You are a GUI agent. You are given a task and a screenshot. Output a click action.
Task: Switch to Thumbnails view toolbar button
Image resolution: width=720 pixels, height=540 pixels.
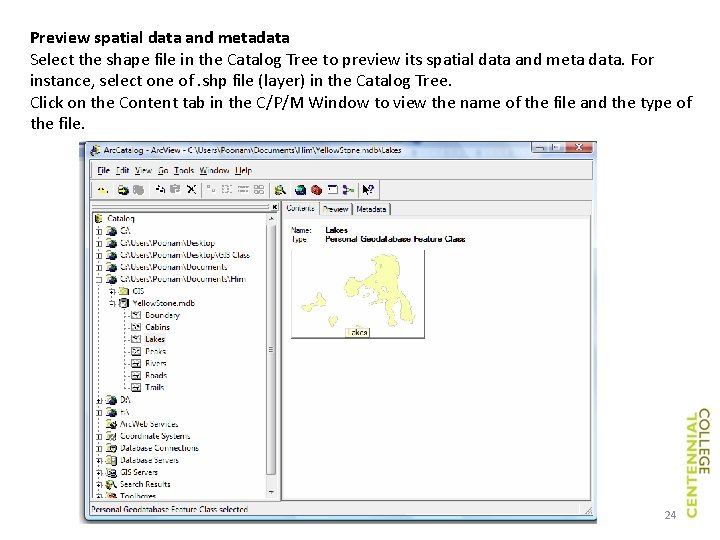pos(259,189)
